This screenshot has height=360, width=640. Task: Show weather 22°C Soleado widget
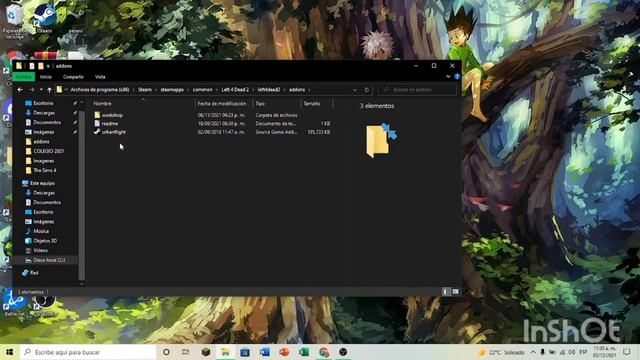pos(501,352)
